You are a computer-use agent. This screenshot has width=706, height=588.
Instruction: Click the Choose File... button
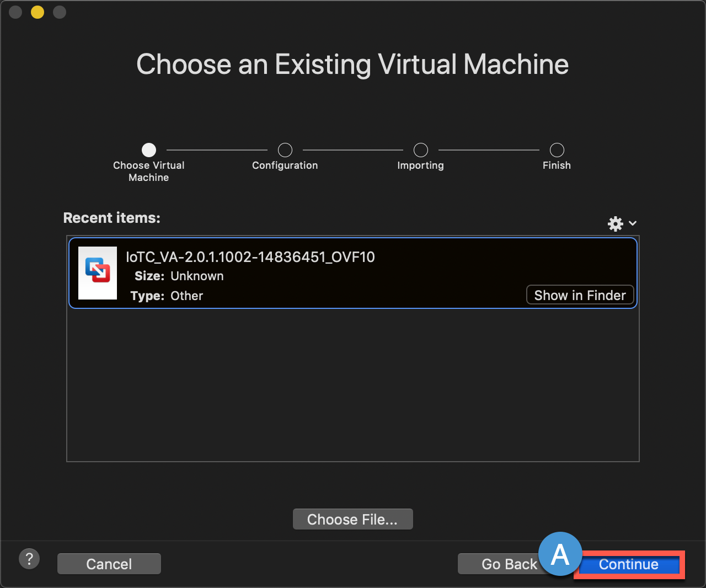tap(352, 519)
